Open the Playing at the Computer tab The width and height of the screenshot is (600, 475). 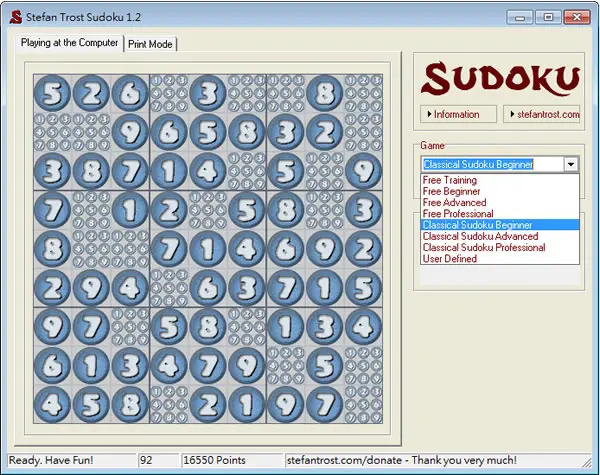pos(69,42)
